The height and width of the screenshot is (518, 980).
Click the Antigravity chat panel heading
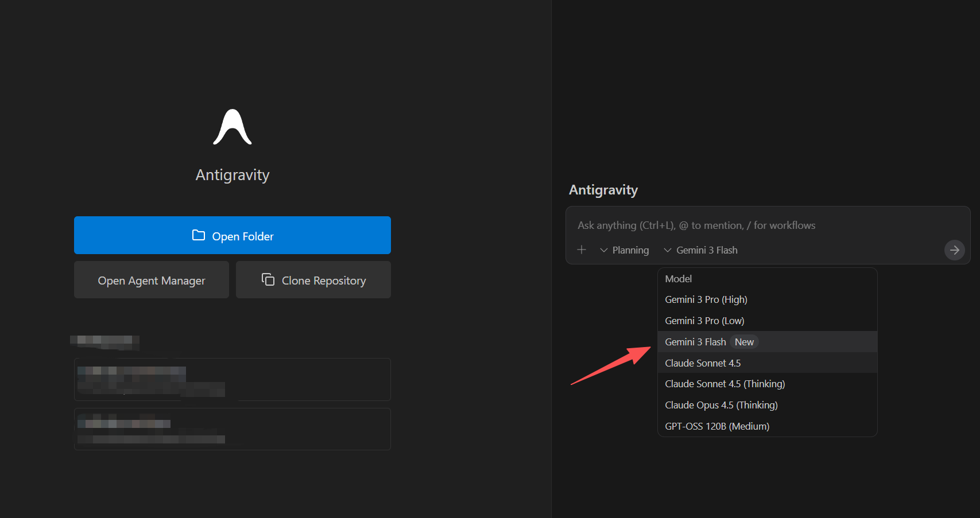(x=603, y=190)
